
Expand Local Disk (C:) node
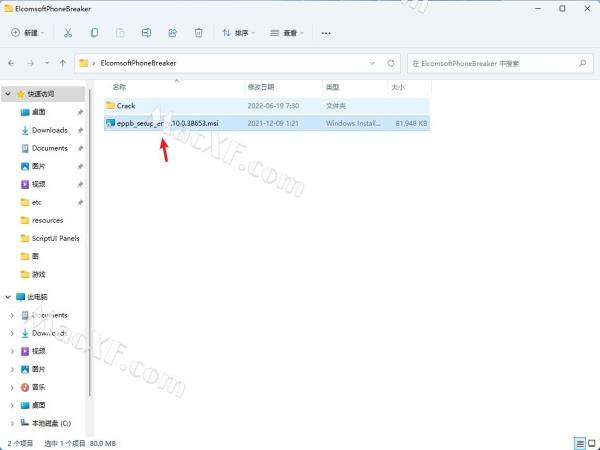tap(12, 423)
